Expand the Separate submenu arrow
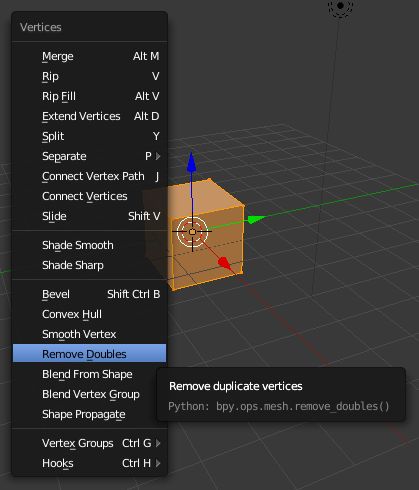 (158, 156)
